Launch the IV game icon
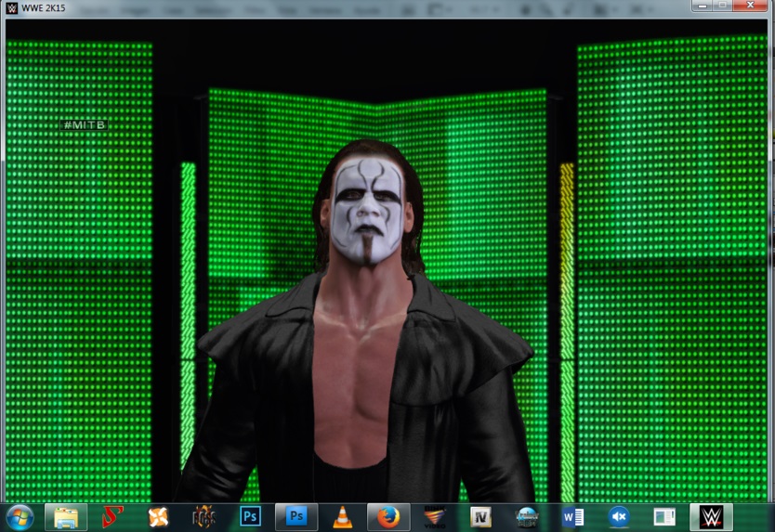This screenshot has height=532, width=775. pyautogui.click(x=480, y=517)
